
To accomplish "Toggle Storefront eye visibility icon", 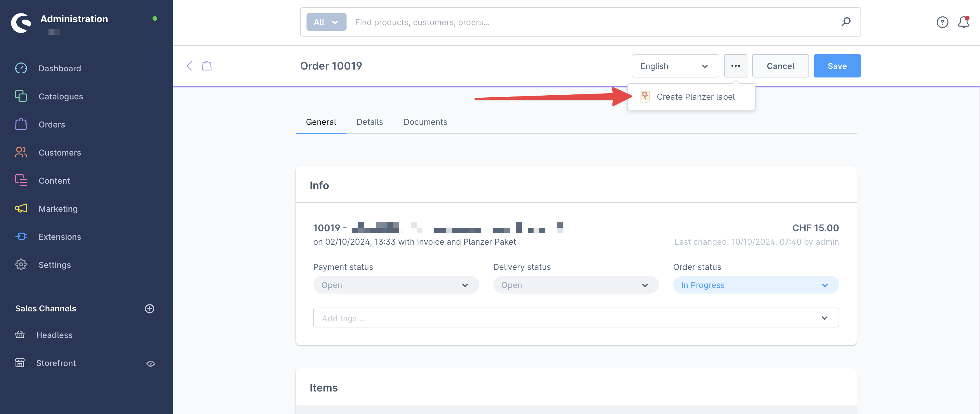I will coord(151,363).
